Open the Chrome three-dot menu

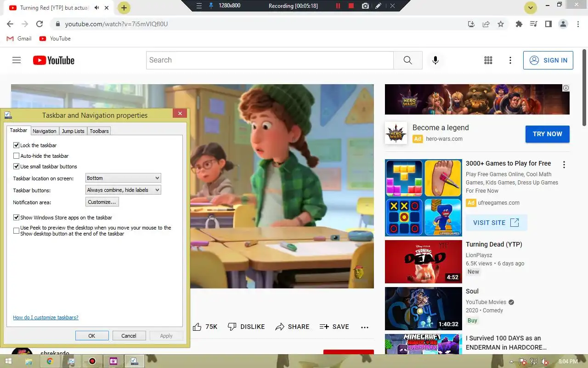(x=577, y=24)
